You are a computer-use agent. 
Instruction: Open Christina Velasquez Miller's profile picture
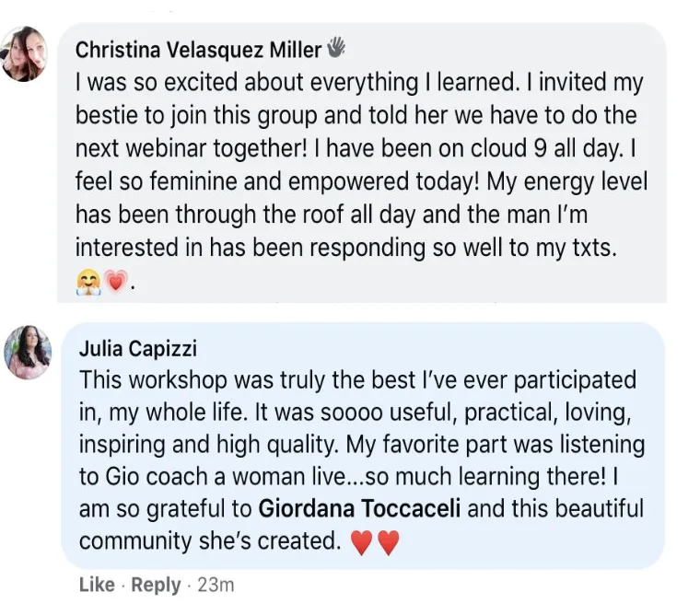(25, 54)
